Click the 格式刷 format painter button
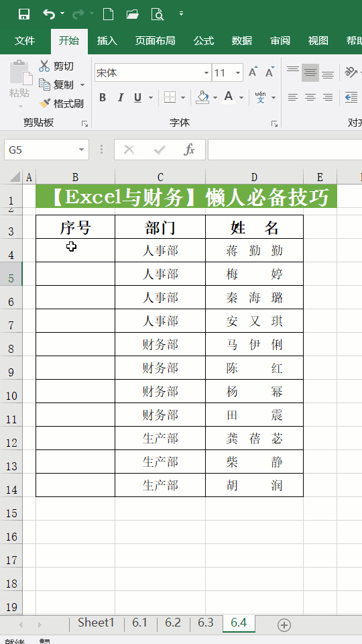362x644 pixels. point(61,103)
